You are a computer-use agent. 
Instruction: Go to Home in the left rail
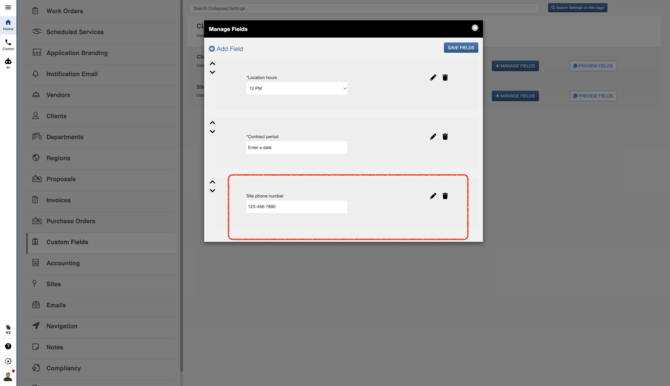pos(8,25)
